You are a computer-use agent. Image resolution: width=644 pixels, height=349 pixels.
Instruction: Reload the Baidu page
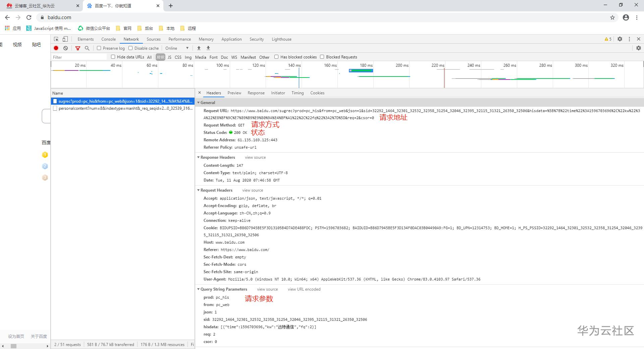[x=29, y=17]
